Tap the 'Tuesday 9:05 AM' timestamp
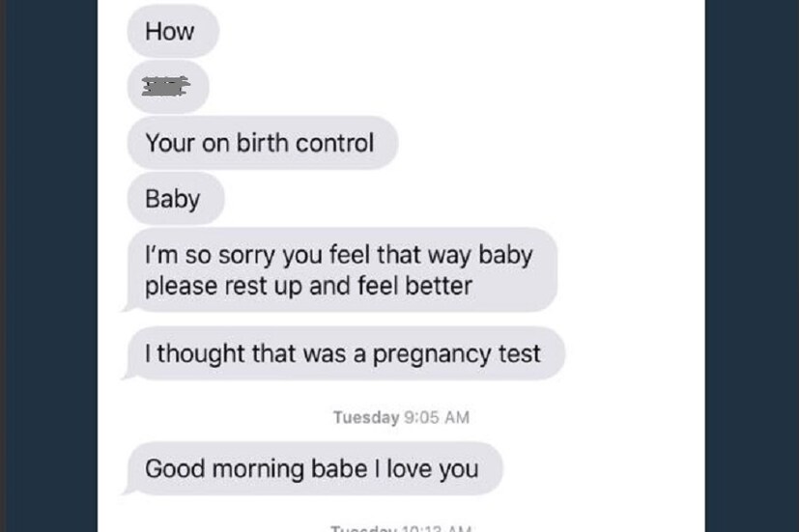Viewport: 799px width, 532px height. point(401,417)
